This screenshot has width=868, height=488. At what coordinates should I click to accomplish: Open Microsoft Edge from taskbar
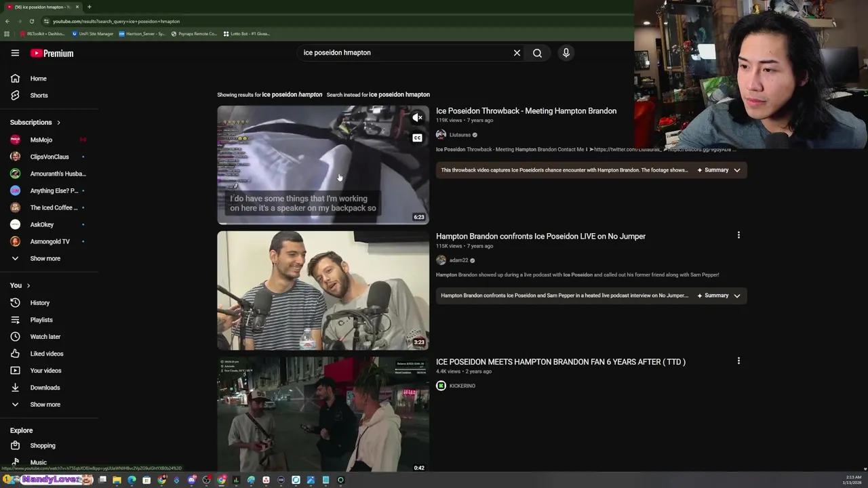pos(132,480)
